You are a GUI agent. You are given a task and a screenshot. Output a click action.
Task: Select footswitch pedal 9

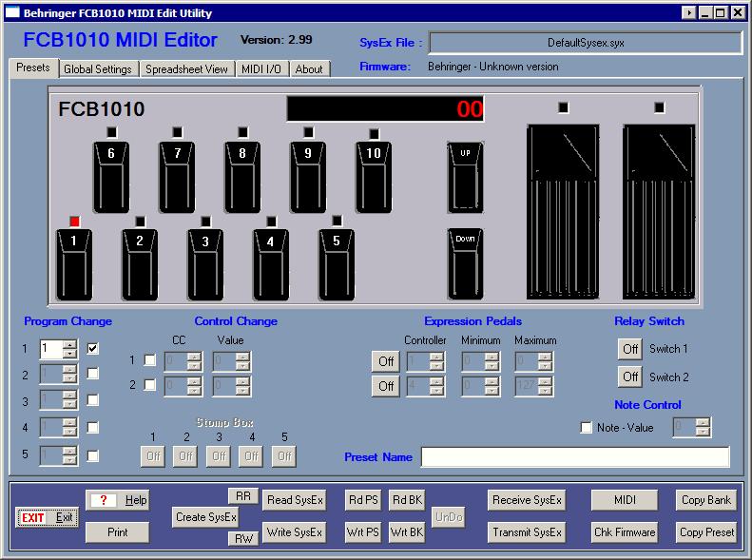pos(308,177)
